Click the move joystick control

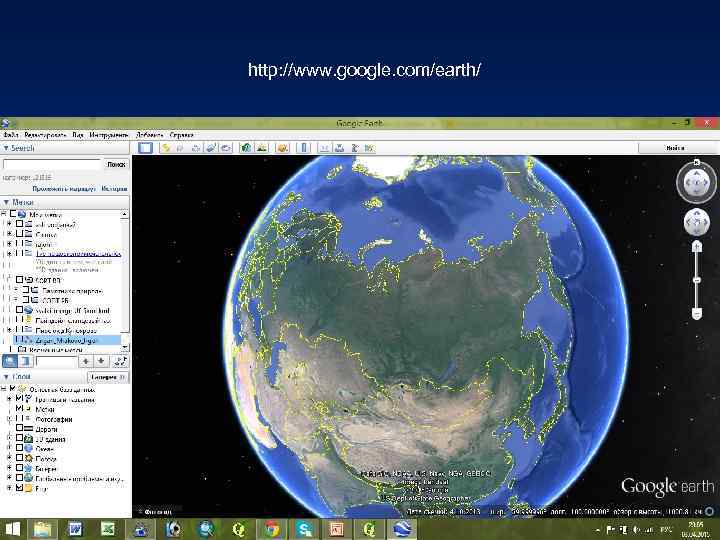[x=697, y=223]
